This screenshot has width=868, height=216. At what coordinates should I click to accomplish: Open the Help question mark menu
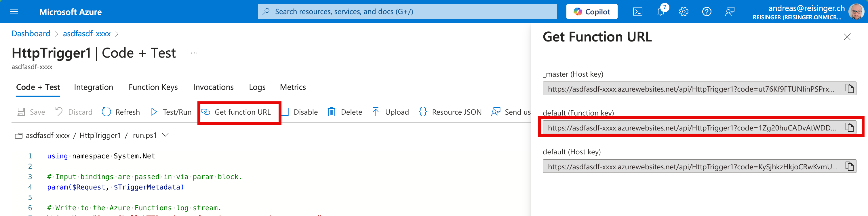click(707, 12)
